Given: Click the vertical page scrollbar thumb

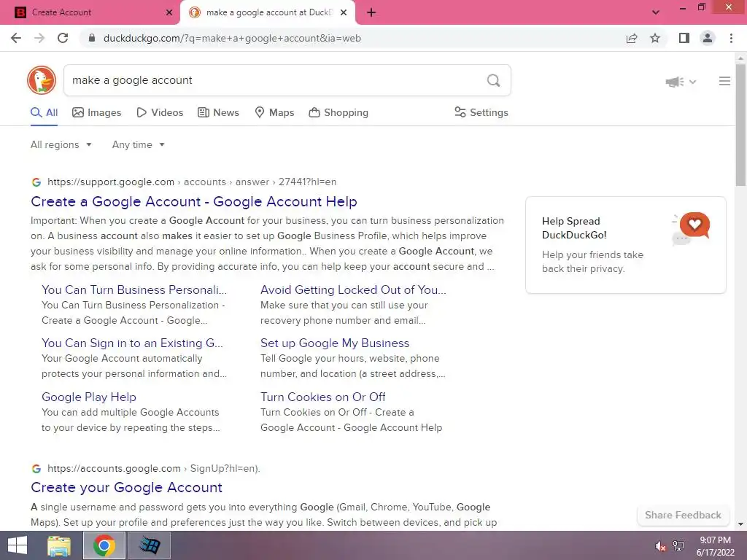Looking at the screenshot, I should (x=740, y=124).
